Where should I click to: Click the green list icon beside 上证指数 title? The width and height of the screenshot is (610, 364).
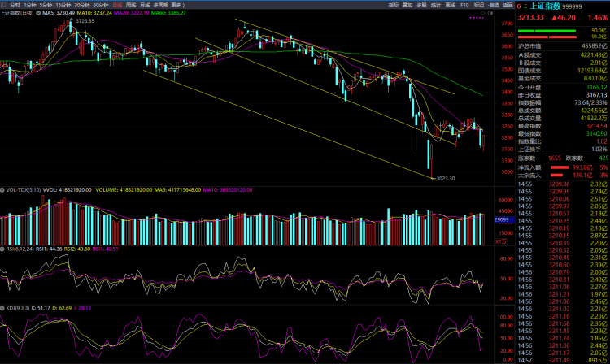click(525, 5)
